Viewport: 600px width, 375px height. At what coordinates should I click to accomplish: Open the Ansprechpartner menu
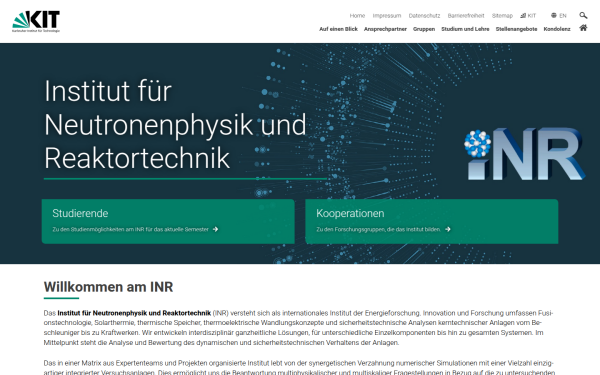[385, 29]
